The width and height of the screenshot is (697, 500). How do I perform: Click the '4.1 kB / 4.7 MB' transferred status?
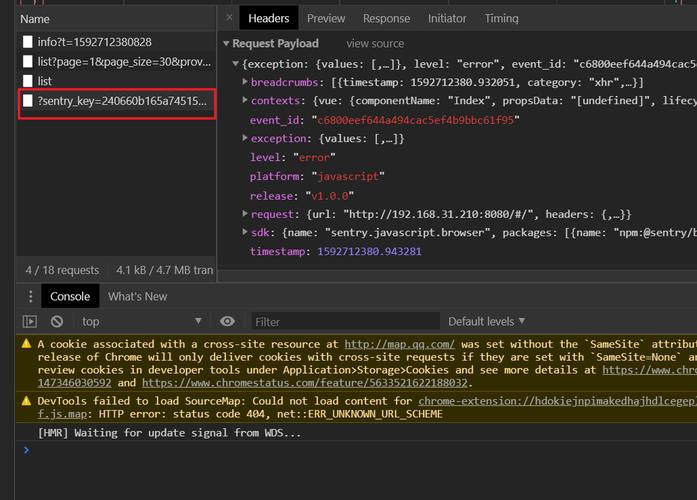click(164, 270)
